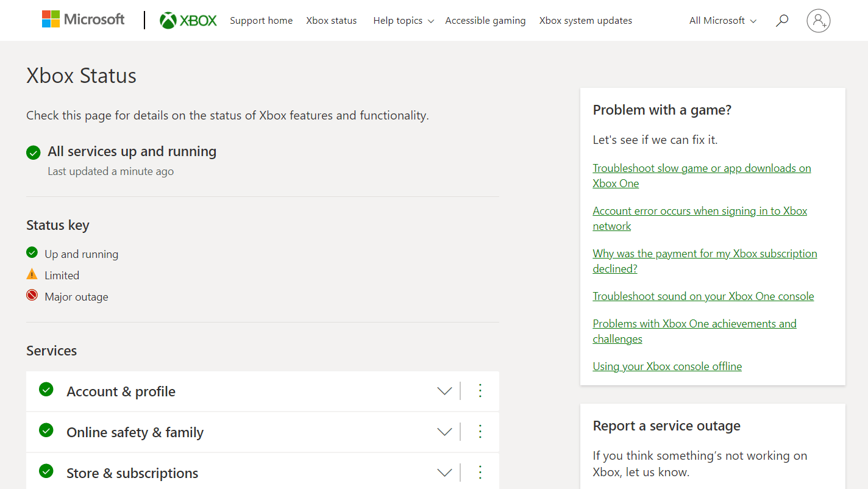Open Using your Xbox console offline link
The width and height of the screenshot is (868, 489).
[x=667, y=366]
